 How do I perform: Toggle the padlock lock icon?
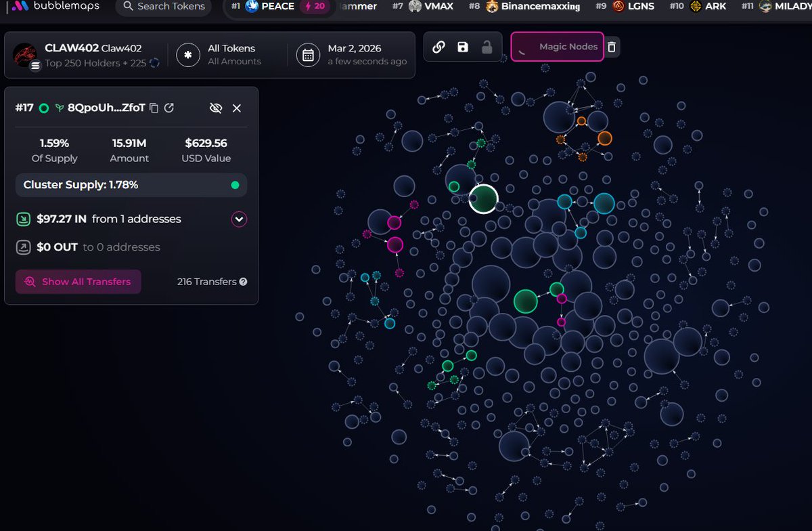(x=487, y=47)
